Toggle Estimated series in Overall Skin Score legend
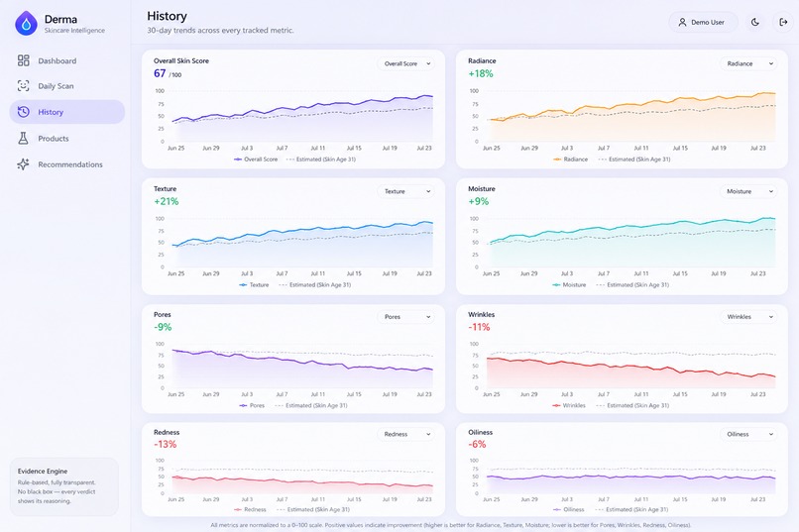This screenshot has width=799, height=532. tap(321, 160)
